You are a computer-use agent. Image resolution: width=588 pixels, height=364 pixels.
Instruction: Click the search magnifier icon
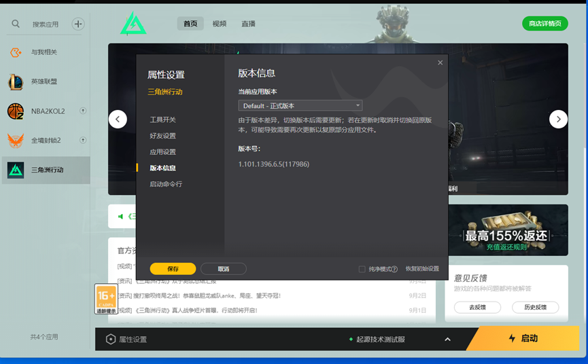pyautogui.click(x=16, y=24)
